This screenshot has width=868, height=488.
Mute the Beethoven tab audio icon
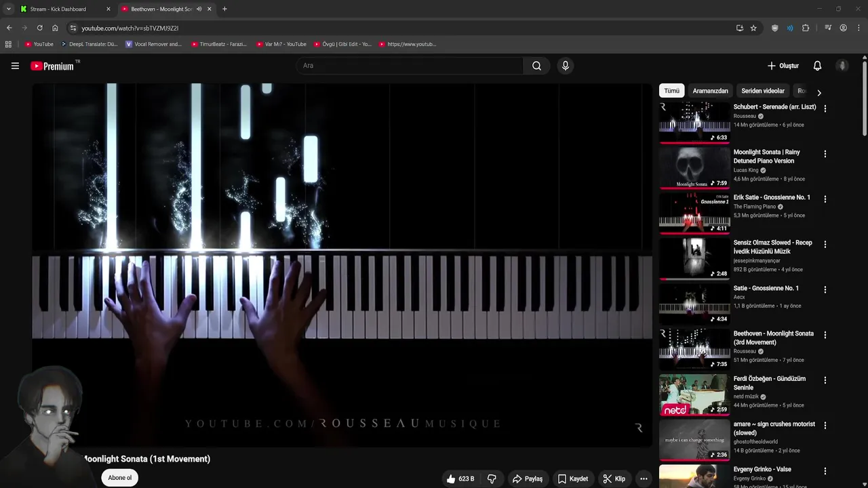coord(199,9)
